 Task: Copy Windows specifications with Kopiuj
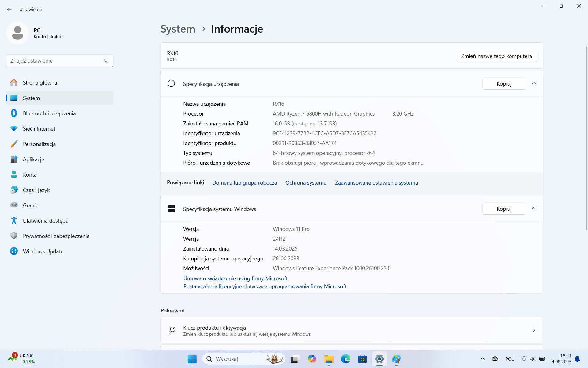click(504, 209)
